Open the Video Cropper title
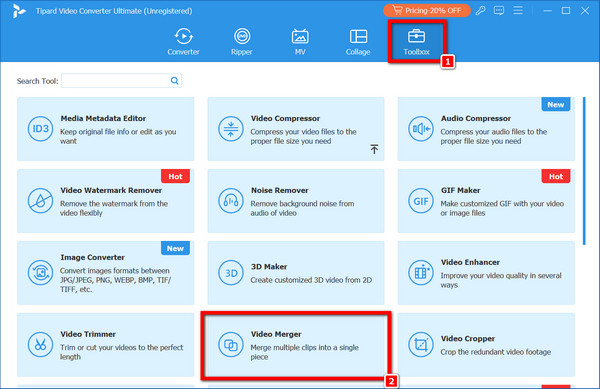600x389 pixels. pyautogui.click(x=468, y=339)
